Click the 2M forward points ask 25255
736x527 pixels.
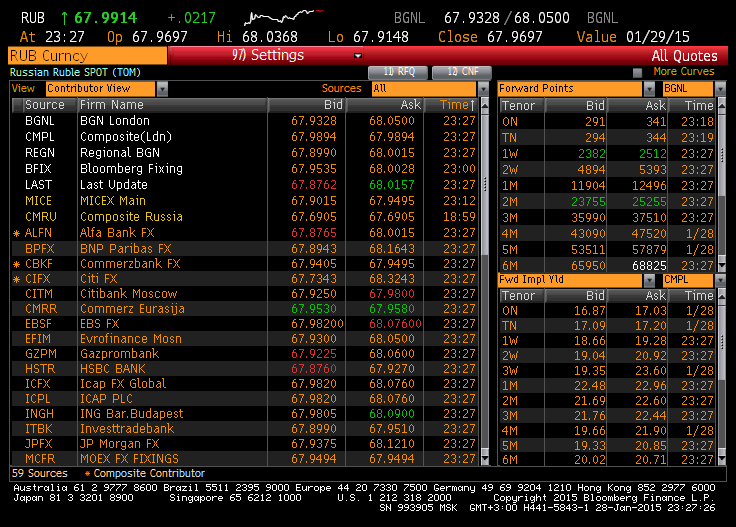(x=649, y=202)
